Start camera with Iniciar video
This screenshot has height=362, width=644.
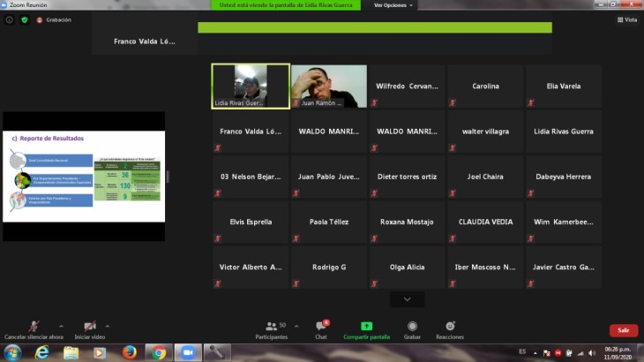point(89,328)
